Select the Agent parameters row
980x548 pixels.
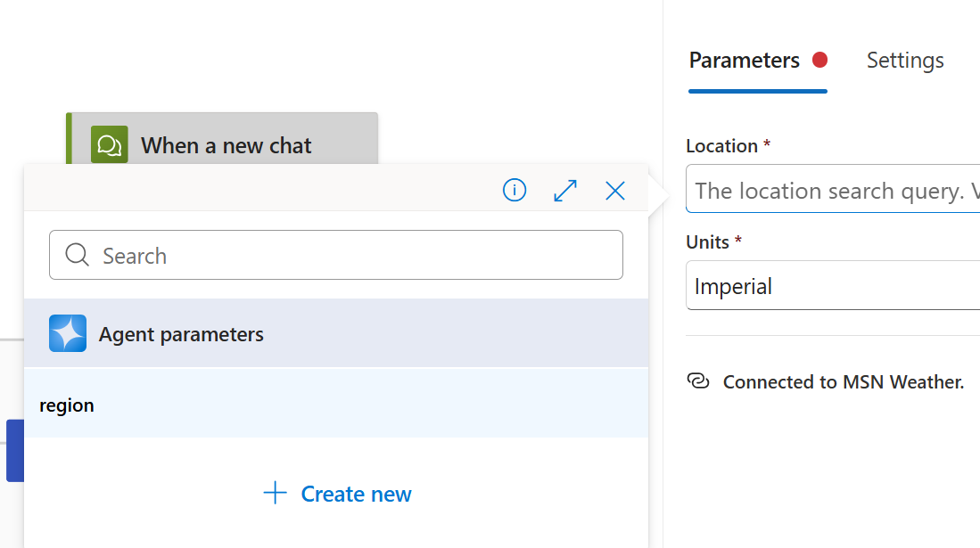268,333
